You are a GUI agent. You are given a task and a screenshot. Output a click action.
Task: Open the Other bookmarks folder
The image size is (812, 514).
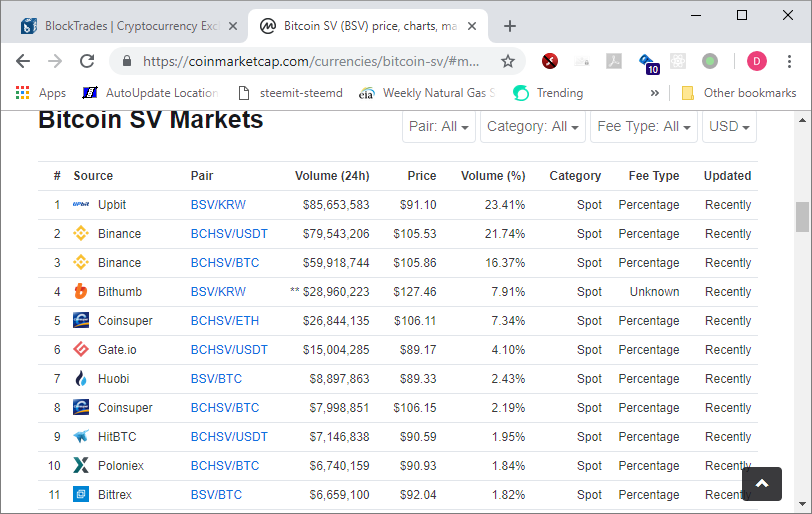(x=739, y=93)
